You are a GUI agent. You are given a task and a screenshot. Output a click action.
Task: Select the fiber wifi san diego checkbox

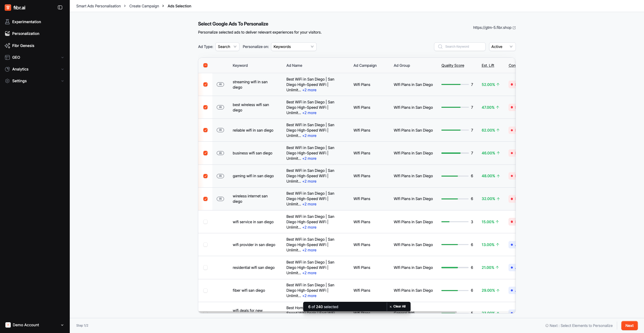click(x=206, y=290)
